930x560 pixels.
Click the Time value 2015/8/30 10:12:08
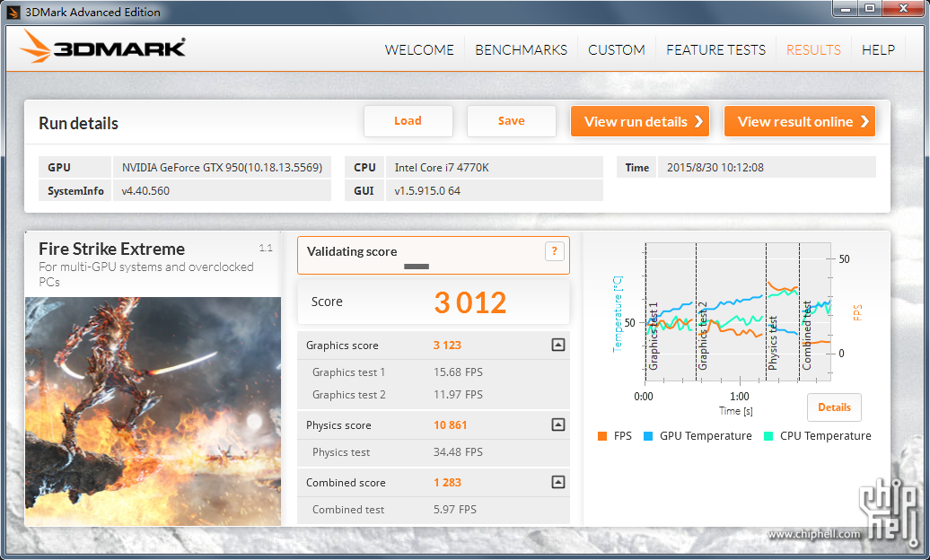pyautogui.click(x=715, y=167)
